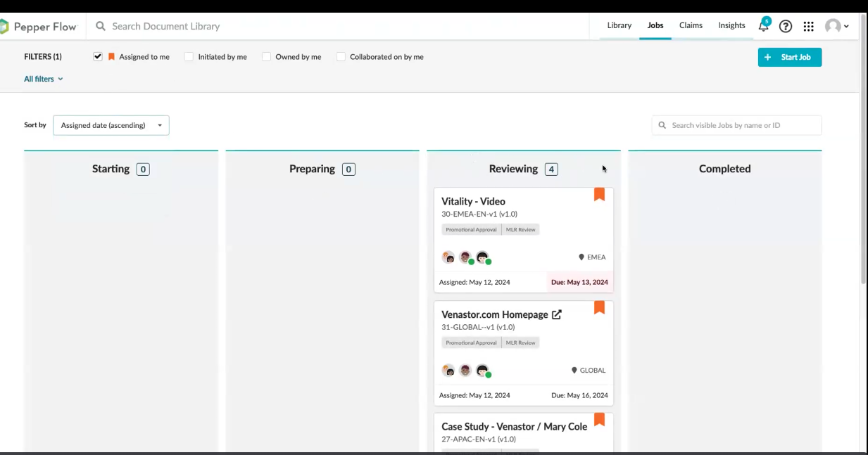Uncheck the Assigned to me filter
The image size is (868, 455).
(98, 57)
